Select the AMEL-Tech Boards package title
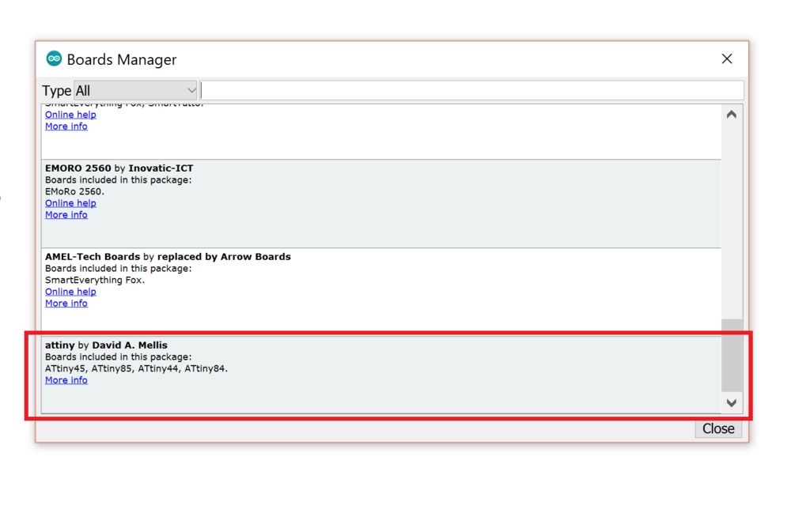Image resolution: width=810 pixels, height=532 pixels. [x=168, y=256]
